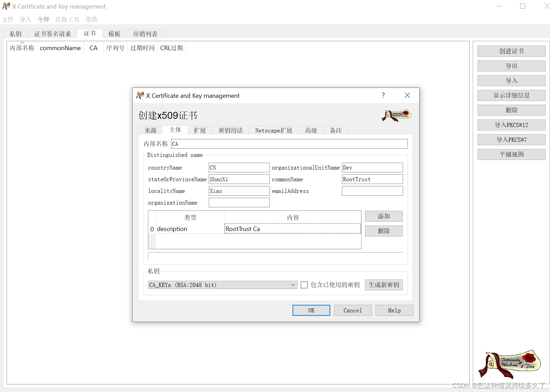Click the question mark help icon in dialog
This screenshot has height=392, width=550.
[x=383, y=95]
